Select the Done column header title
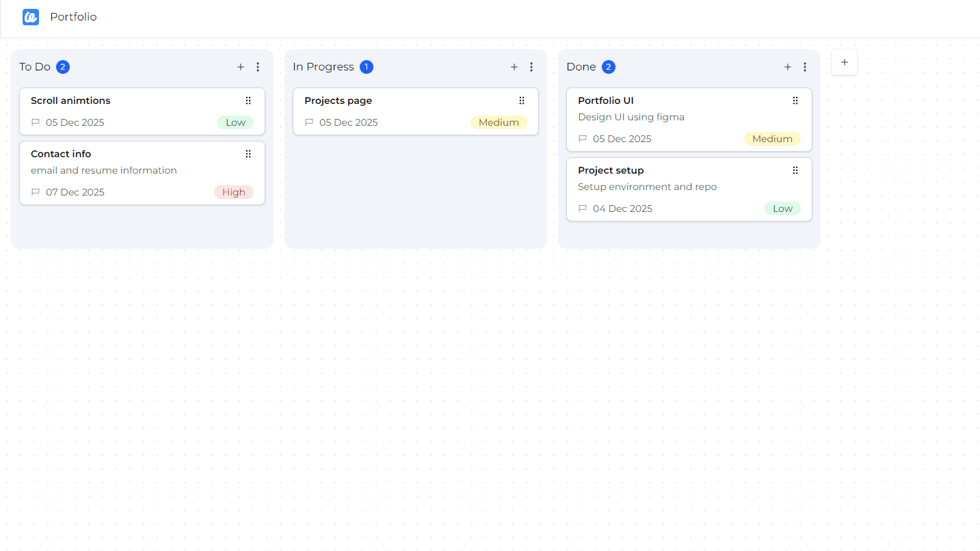980x551 pixels. (581, 67)
